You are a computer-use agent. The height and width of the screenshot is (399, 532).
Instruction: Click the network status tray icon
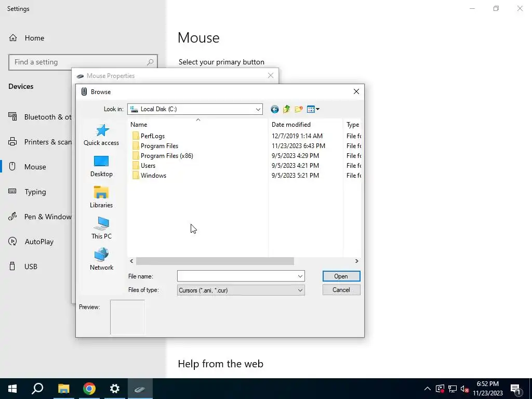coord(453,389)
